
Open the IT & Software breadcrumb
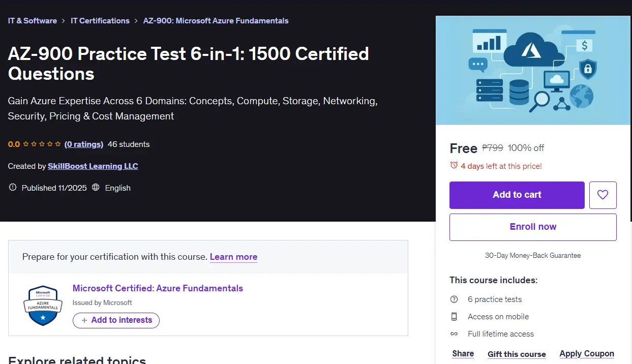[x=33, y=21]
